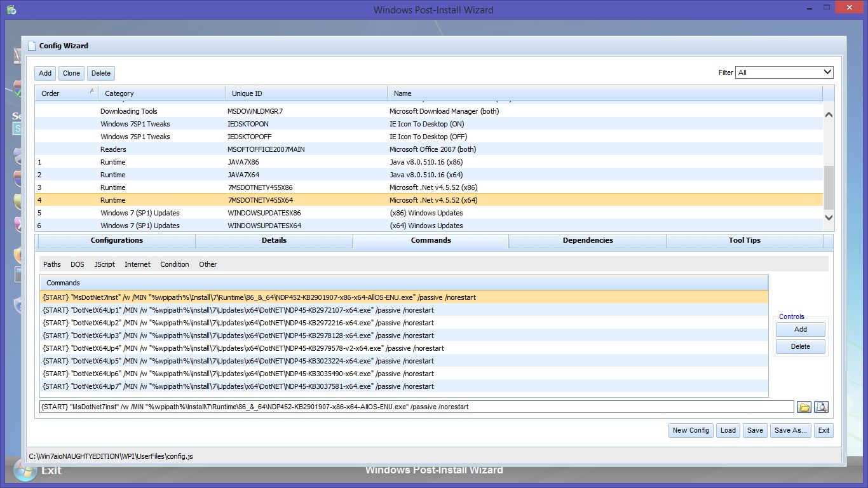Click the entry list's scroll-up arrow

click(828, 115)
